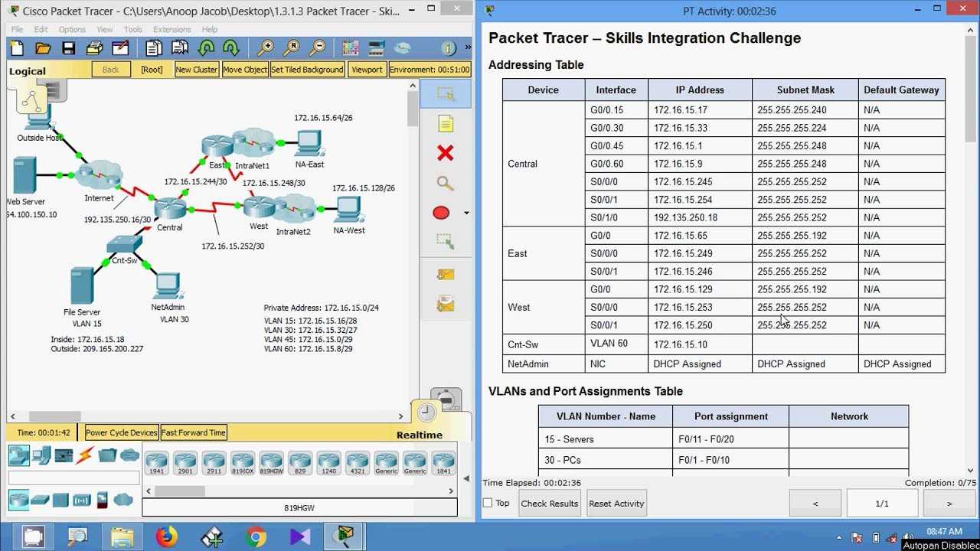Select the Add Complex PDU envelope tool
980x551 pixels.
tap(445, 305)
